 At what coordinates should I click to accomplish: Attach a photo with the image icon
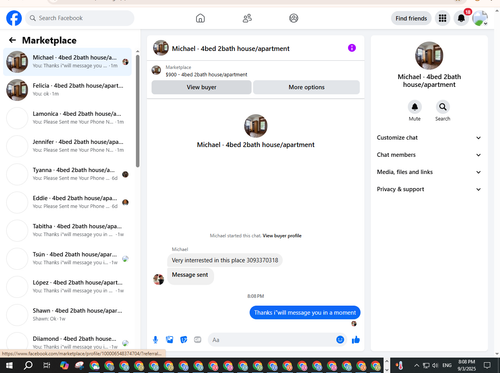pyautogui.click(x=170, y=340)
